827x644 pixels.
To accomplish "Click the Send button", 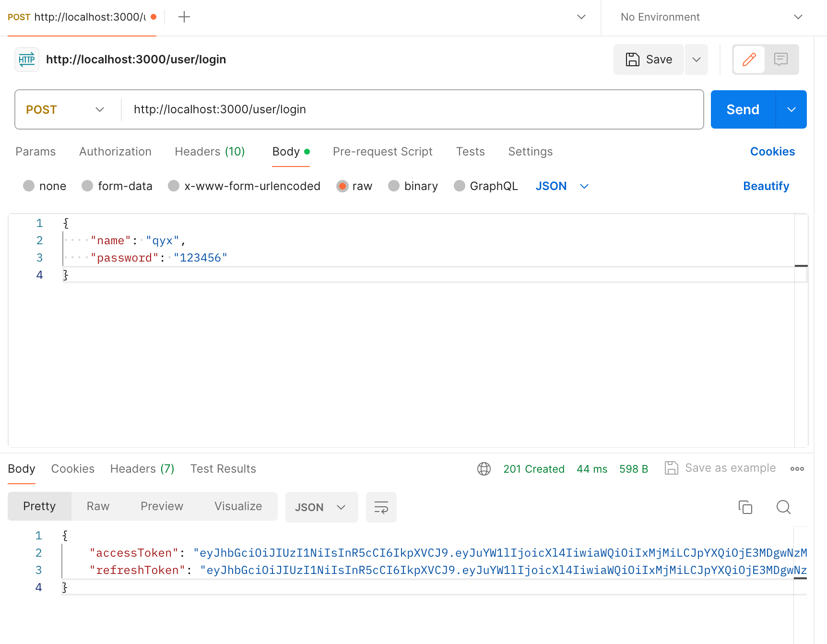I will point(743,109).
